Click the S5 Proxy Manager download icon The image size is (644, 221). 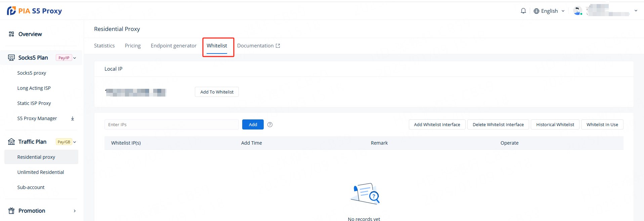(x=73, y=118)
